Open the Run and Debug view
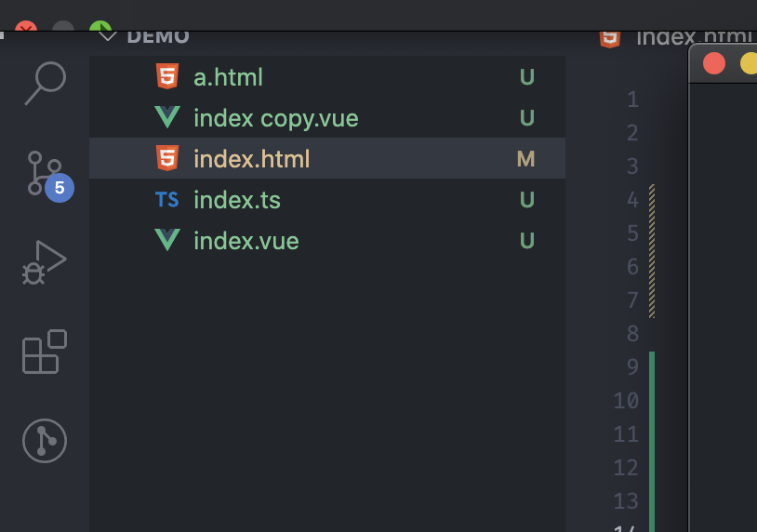Image resolution: width=757 pixels, height=532 pixels. coord(44,262)
